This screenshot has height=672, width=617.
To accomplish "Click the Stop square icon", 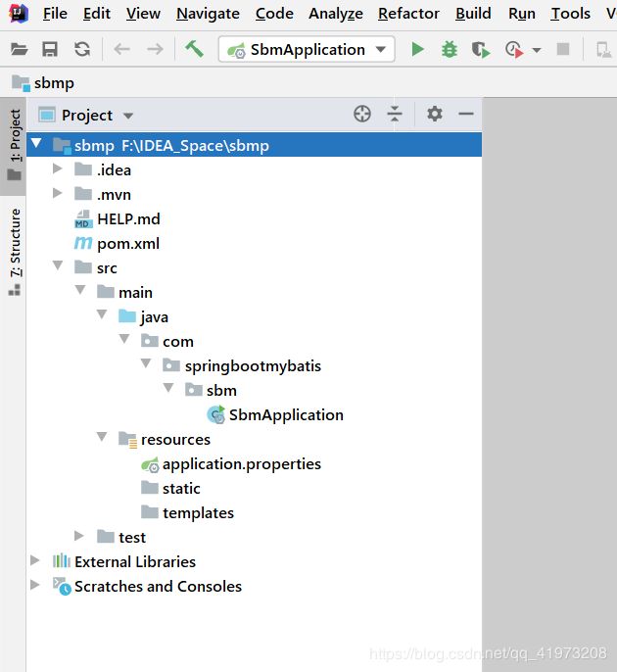I will tap(562, 49).
